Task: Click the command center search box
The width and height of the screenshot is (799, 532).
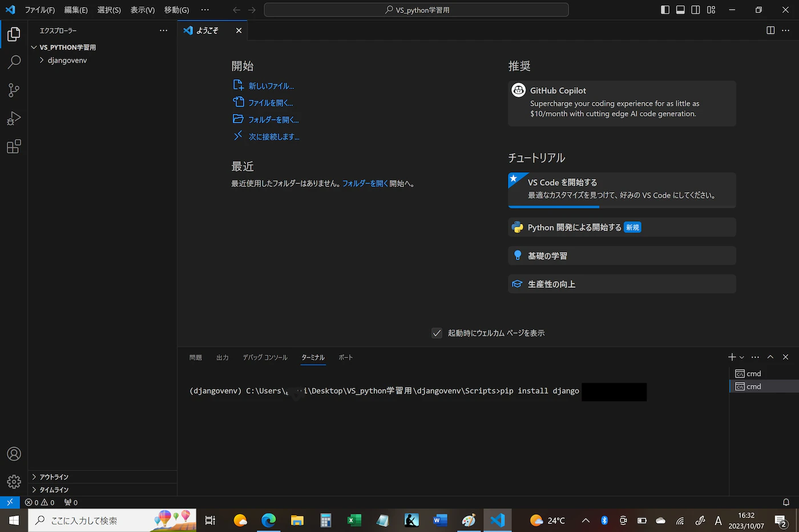Action: (x=417, y=10)
